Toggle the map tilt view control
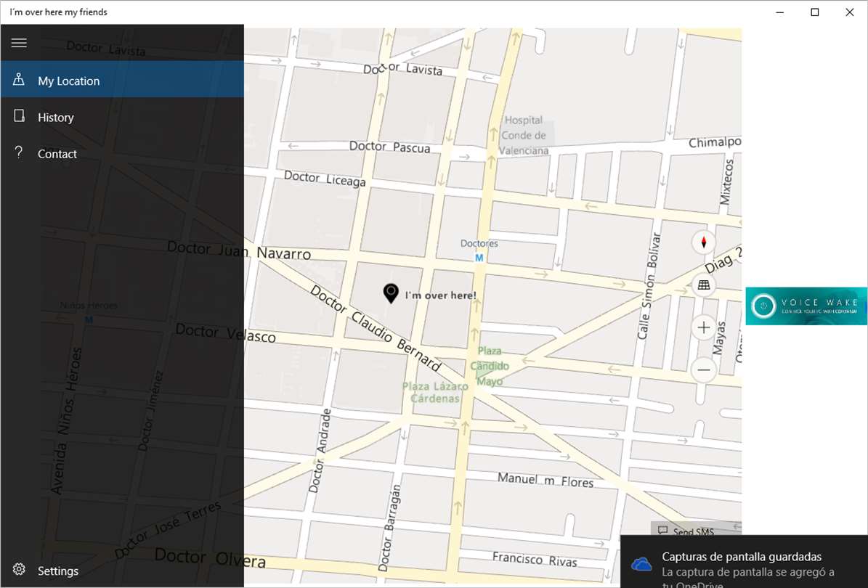Screen dimensions: 868x588 pos(704,285)
